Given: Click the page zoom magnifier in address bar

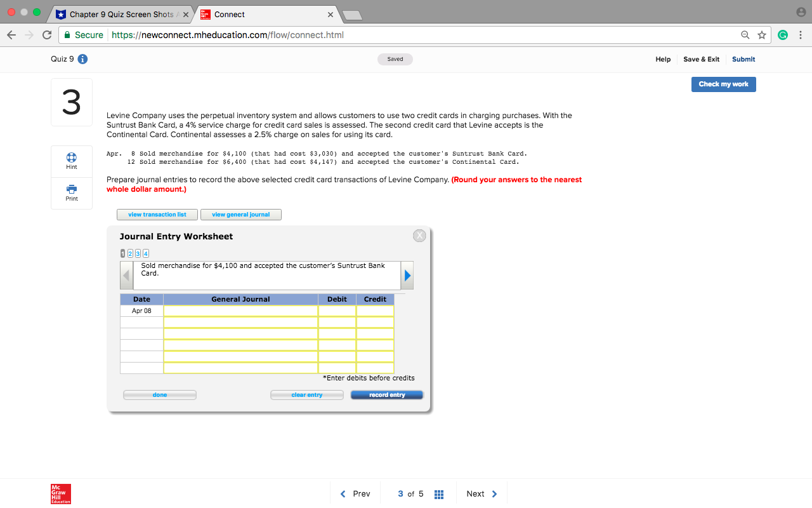Looking at the screenshot, I should (745, 35).
